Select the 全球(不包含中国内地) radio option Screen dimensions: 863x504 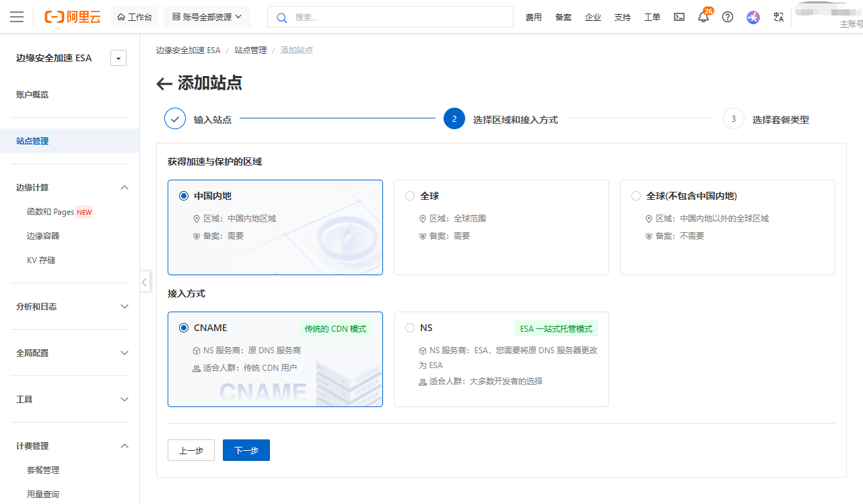coord(636,196)
